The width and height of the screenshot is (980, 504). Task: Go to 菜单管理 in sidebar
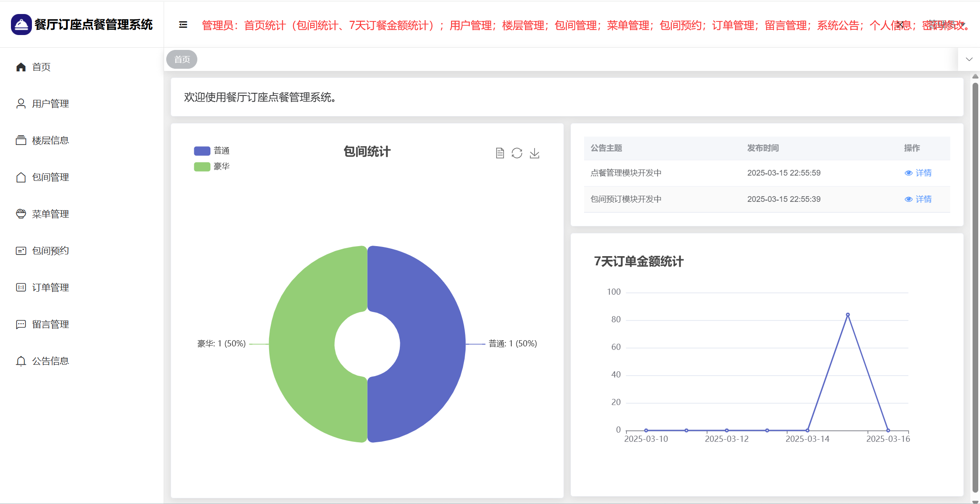click(x=50, y=214)
